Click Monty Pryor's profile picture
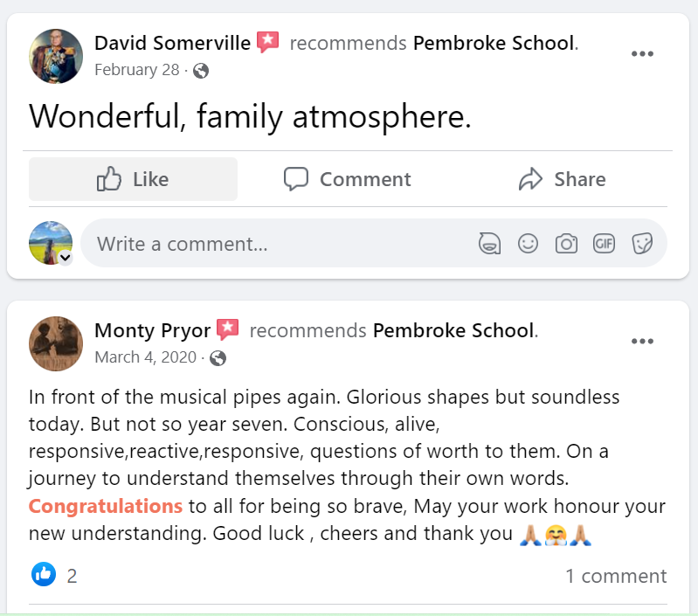The image size is (698, 616). click(x=56, y=343)
